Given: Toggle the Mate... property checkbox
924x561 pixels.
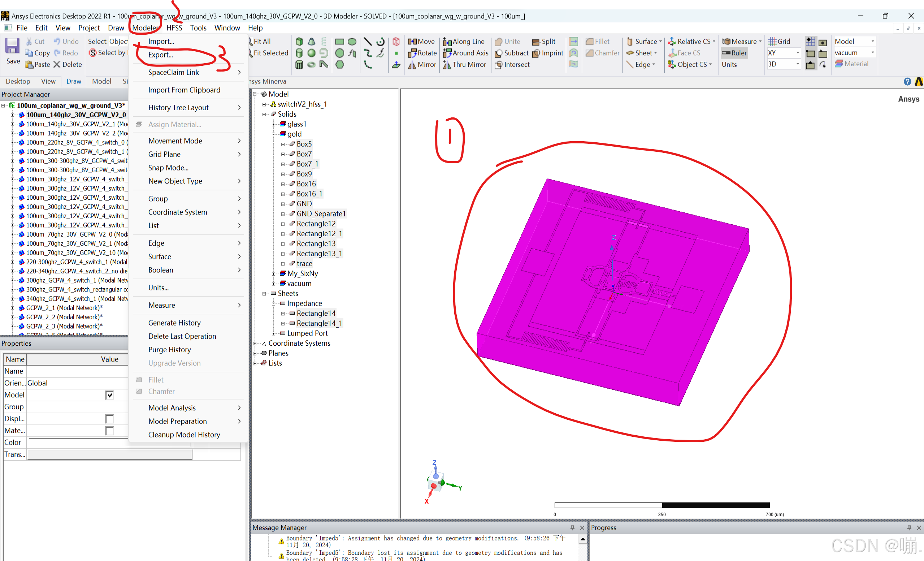Looking at the screenshot, I should click(x=109, y=431).
